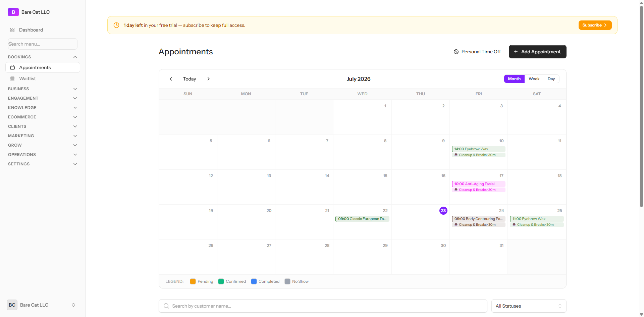Select today's date 23 in calendar

(x=443, y=211)
